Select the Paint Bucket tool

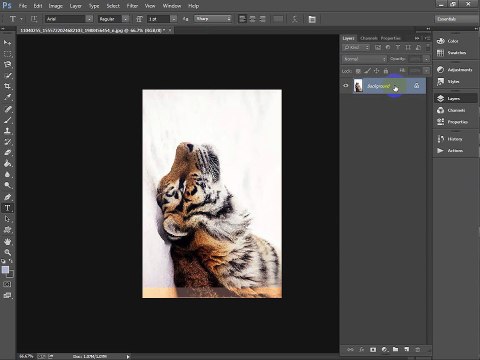[7, 164]
